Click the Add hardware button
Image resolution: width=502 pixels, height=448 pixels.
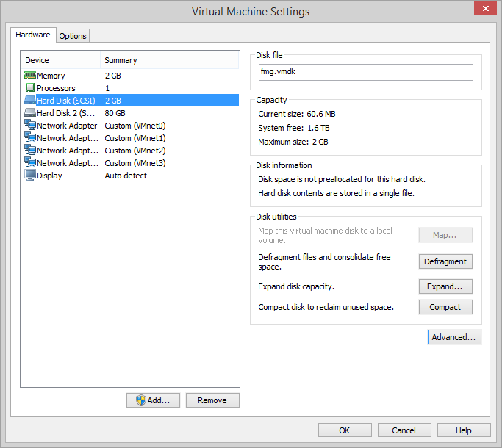pos(152,400)
